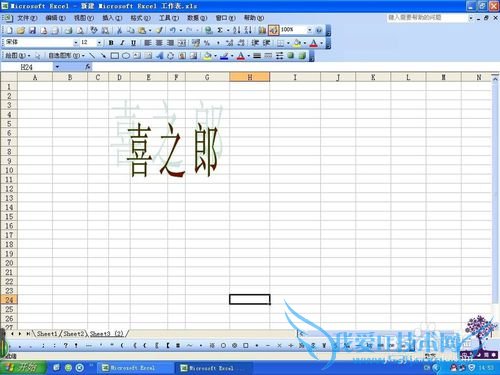Switch to the Sheet1 tab
This screenshot has width=500, height=375.
pos(47,333)
